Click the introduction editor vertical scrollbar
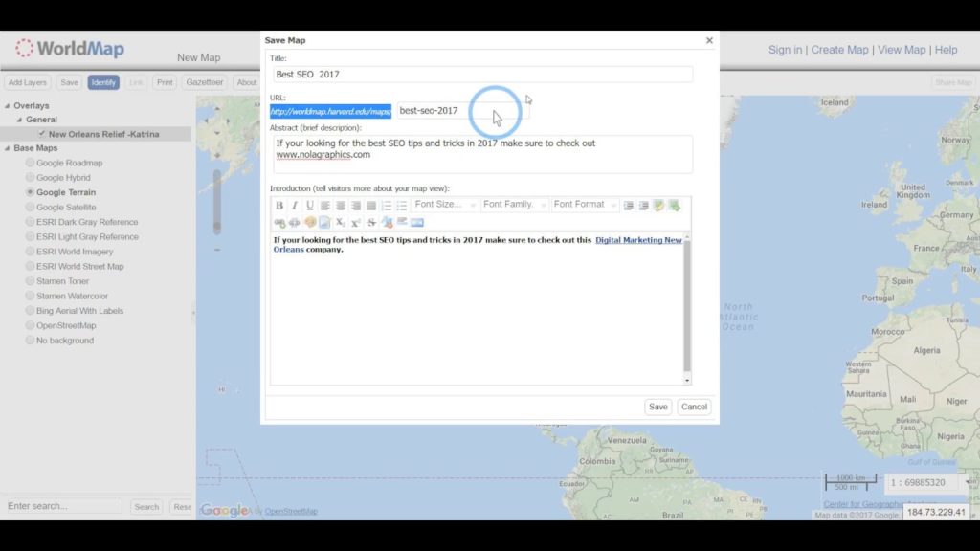This screenshot has height=551, width=980. click(x=687, y=305)
